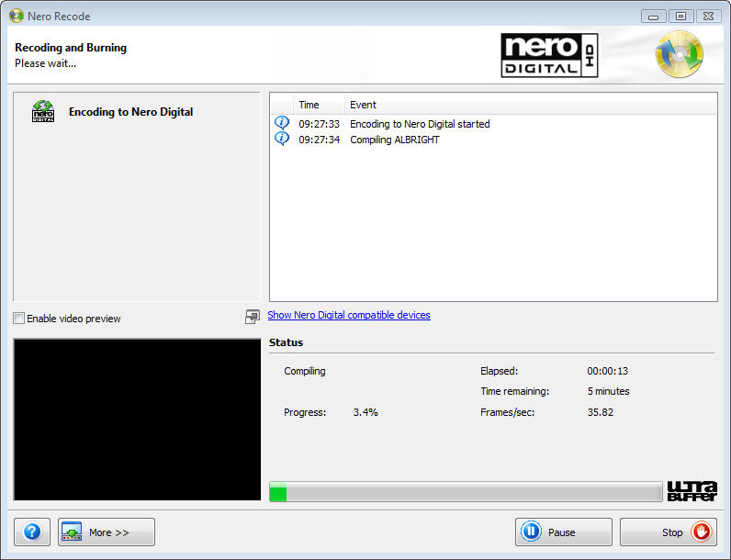Click the Nero Recode disc icon in header
Viewport: 731px width, 560px height.
(680, 54)
